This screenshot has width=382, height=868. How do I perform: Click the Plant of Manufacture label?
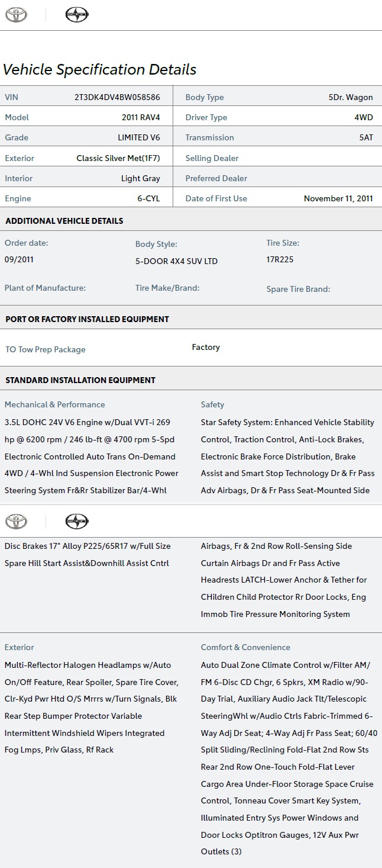[x=45, y=288]
